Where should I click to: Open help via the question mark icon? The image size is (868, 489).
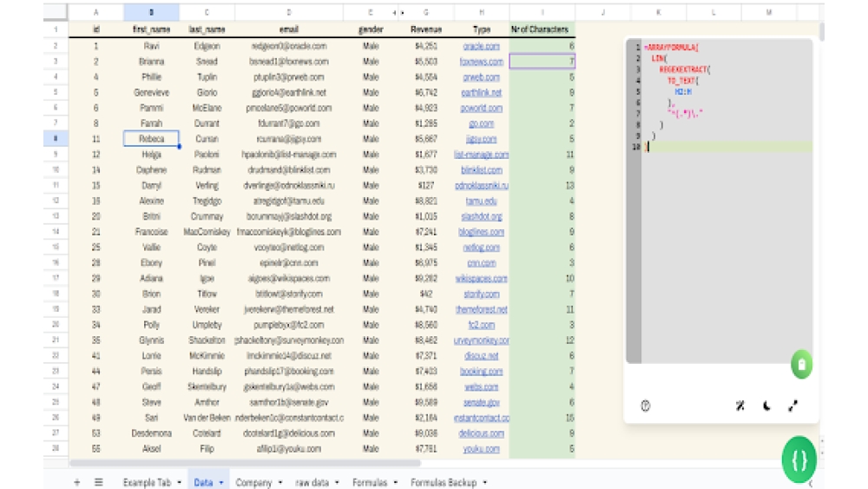(646, 406)
